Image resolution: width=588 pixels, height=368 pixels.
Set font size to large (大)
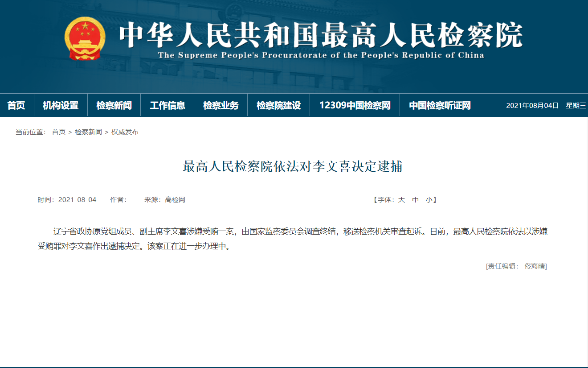pos(401,200)
